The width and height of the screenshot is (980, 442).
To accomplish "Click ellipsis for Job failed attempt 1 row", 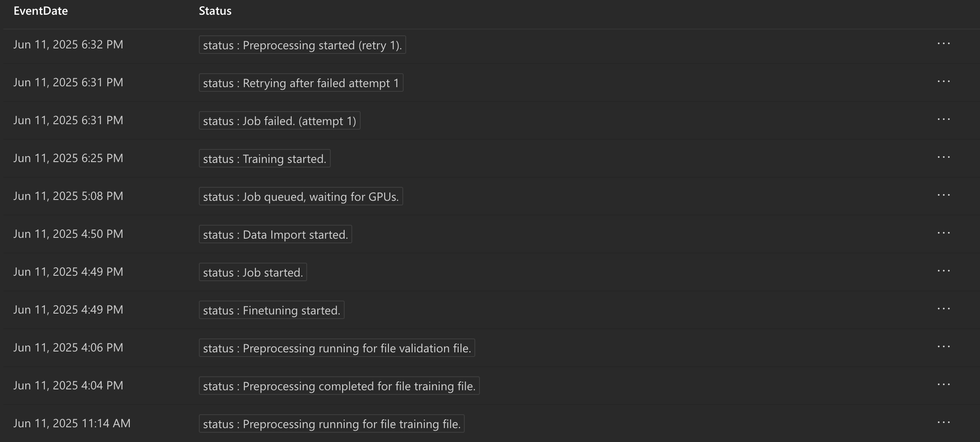I will pyautogui.click(x=944, y=120).
